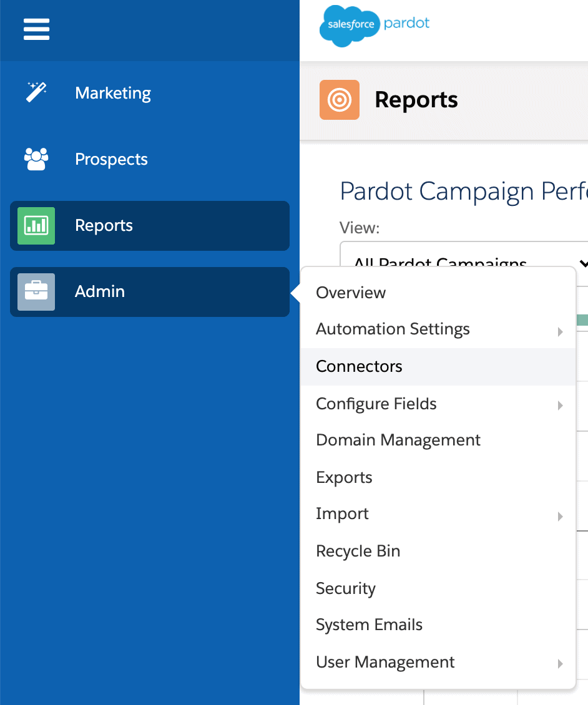Open the Exports admin entry
588x705 pixels.
point(344,477)
